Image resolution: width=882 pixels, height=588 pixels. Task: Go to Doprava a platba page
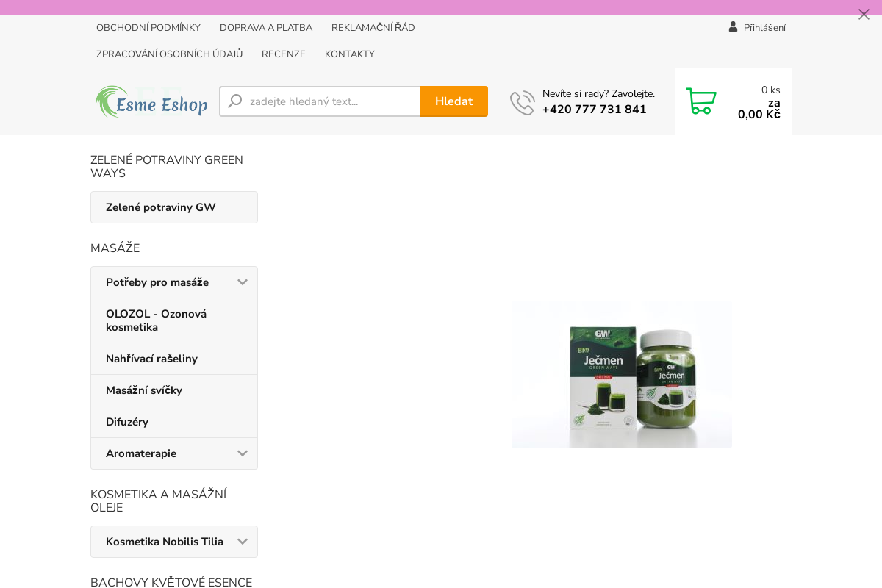click(266, 28)
